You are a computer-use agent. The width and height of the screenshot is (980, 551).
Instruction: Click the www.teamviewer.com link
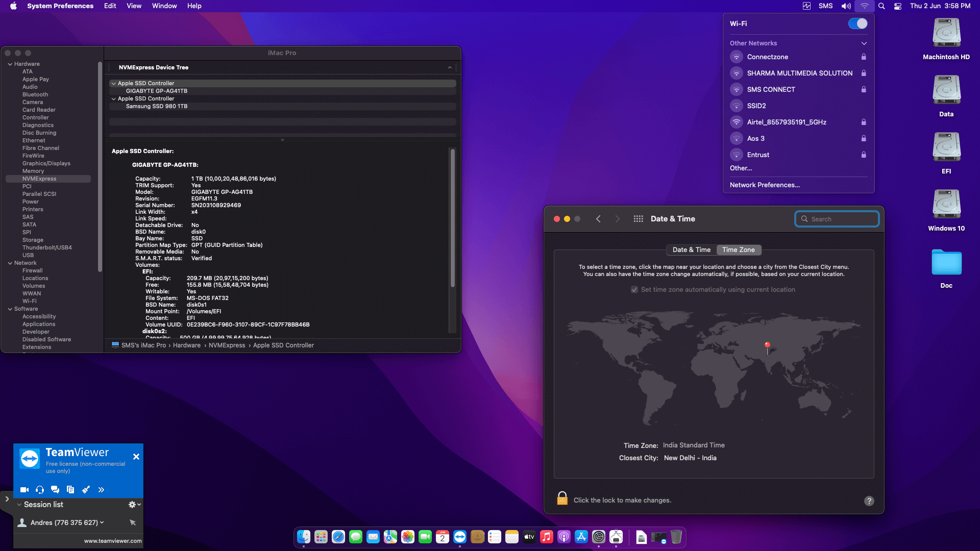click(113, 541)
